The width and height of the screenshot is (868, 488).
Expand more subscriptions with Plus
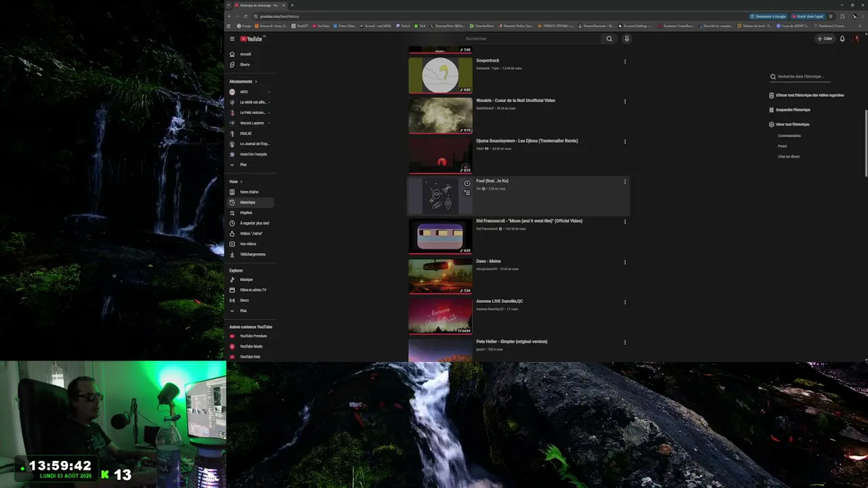tap(251, 165)
